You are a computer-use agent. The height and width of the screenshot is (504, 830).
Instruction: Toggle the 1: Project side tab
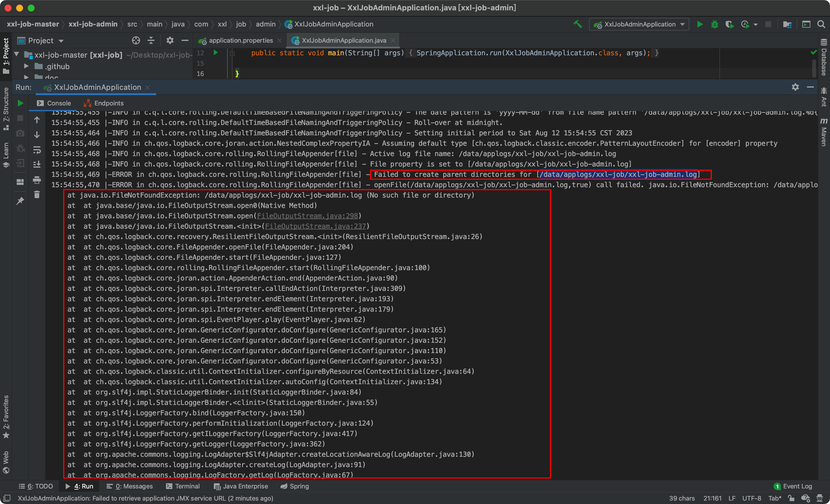point(6,56)
